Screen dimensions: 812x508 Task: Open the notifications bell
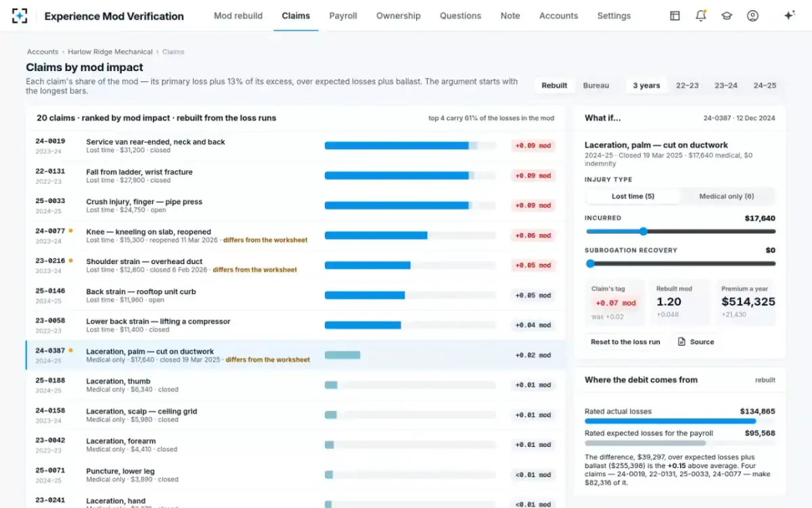pyautogui.click(x=701, y=16)
